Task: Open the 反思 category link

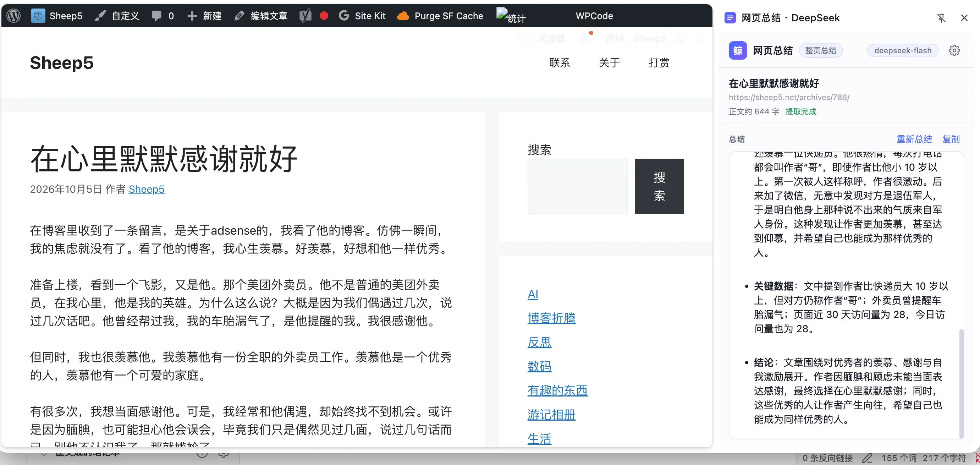Action: coord(539,342)
